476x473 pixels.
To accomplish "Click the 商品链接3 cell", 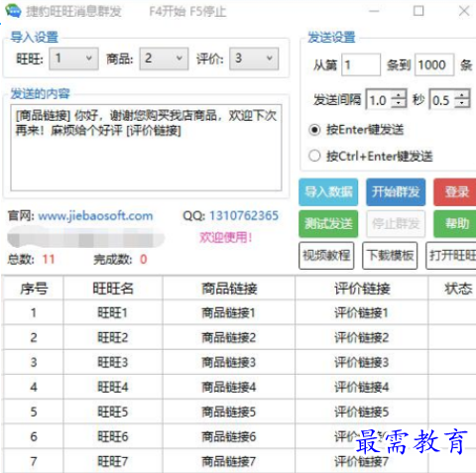I will 229,362.
